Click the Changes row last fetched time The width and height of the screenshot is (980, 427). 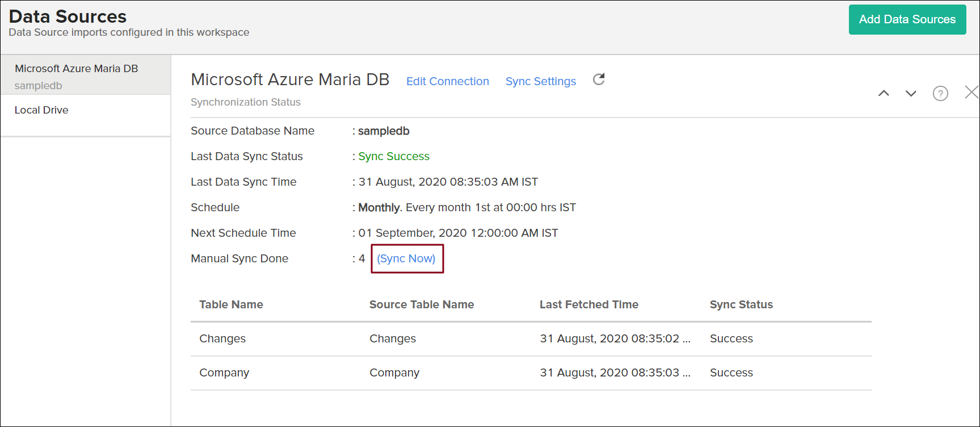[x=615, y=338]
